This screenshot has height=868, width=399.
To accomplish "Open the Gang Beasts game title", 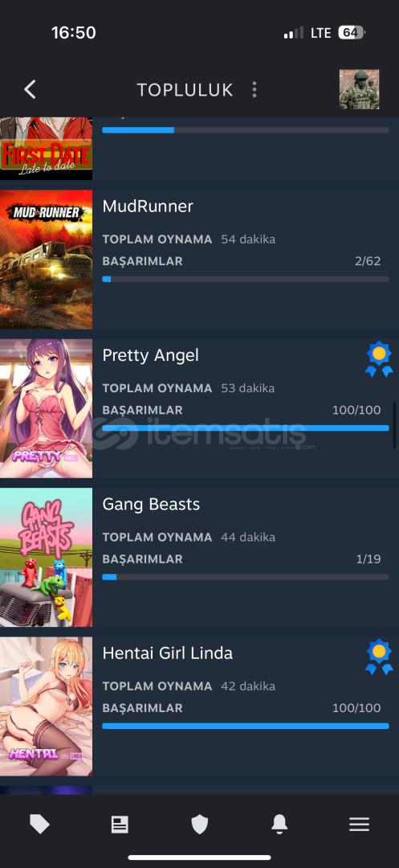I will [x=151, y=504].
